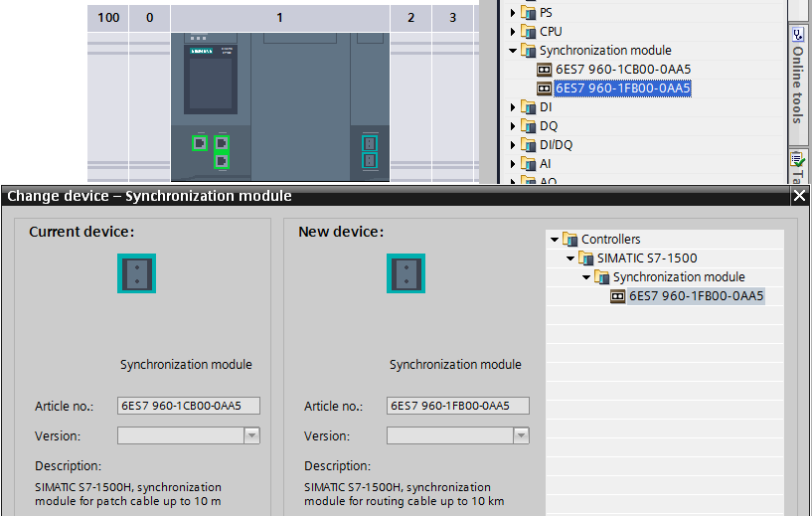Select the CPU display module in rack

tap(212, 83)
